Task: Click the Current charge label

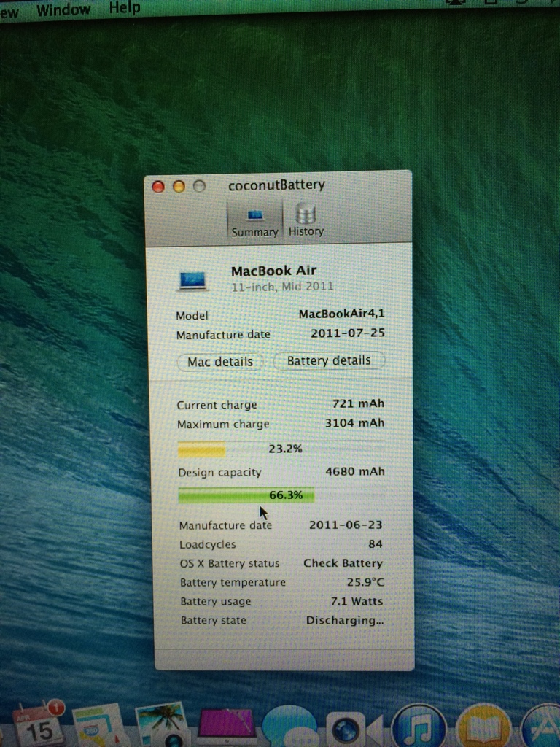Action: [217, 405]
